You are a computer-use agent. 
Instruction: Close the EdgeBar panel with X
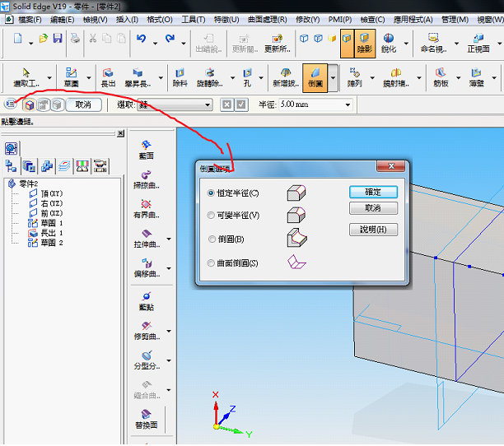tap(120, 133)
